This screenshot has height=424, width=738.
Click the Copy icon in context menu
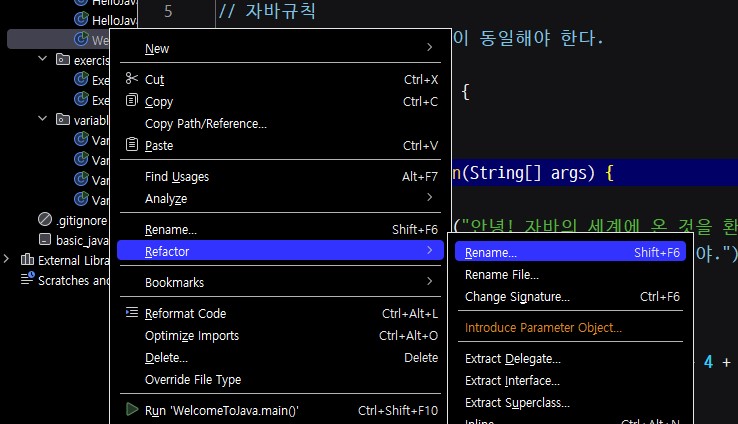coord(132,100)
